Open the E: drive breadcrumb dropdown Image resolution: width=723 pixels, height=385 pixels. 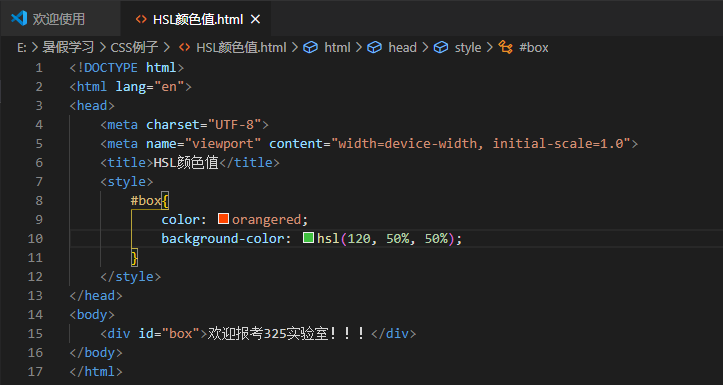[22, 47]
